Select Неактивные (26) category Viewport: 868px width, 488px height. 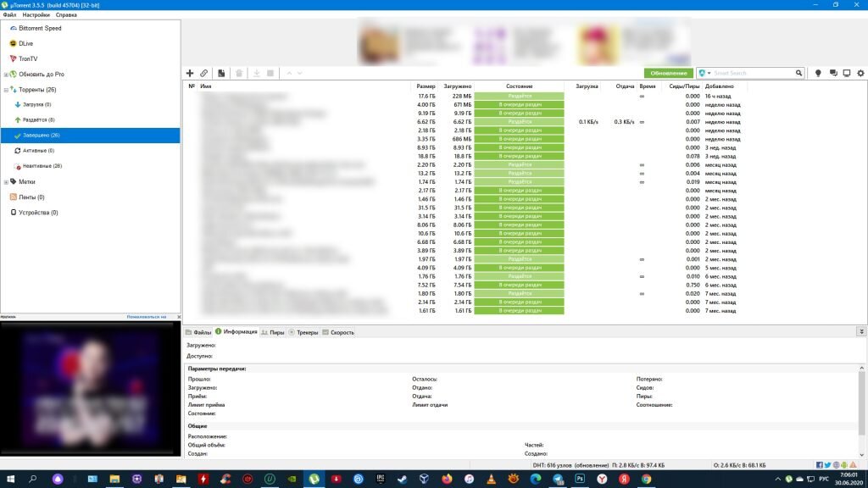click(42, 166)
